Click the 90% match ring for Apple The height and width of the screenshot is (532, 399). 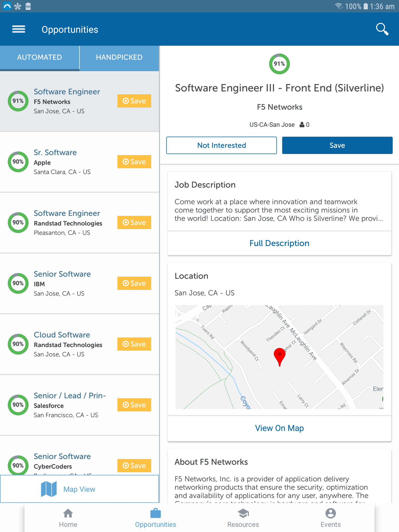(x=18, y=162)
